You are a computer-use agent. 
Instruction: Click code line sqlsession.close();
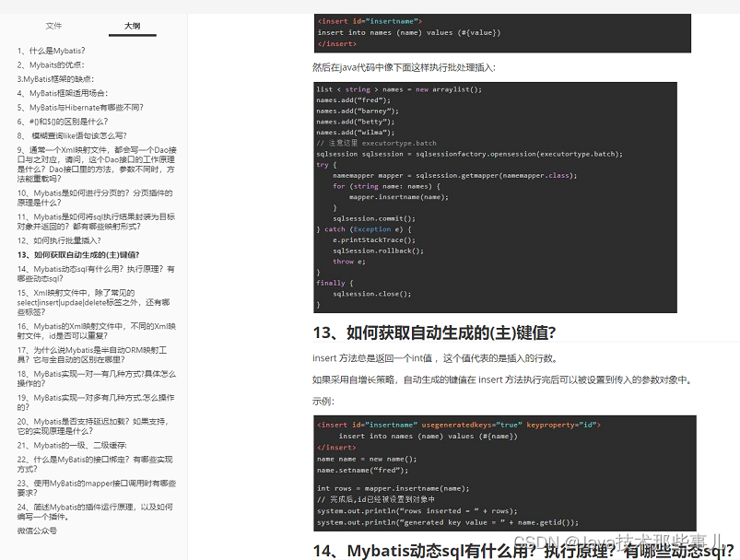point(372,294)
